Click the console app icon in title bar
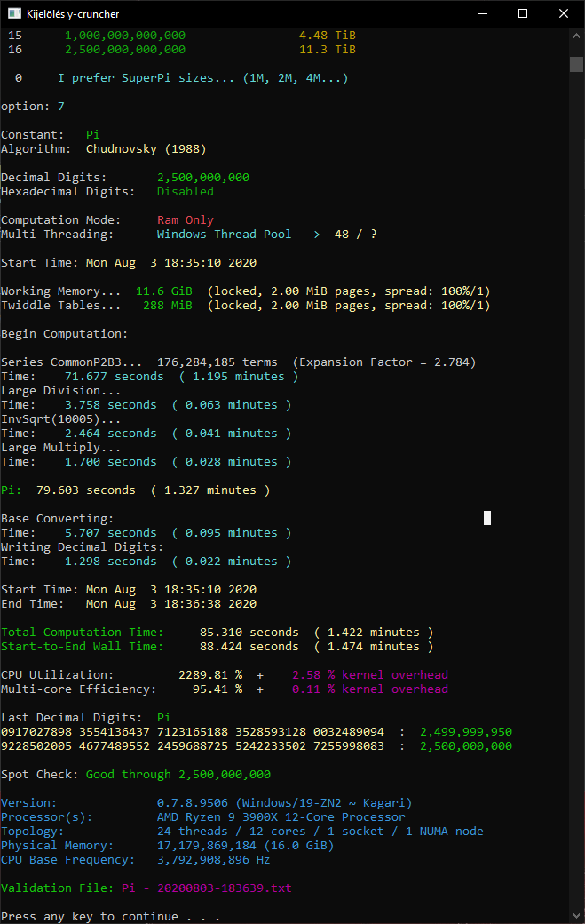 [x=14, y=13]
